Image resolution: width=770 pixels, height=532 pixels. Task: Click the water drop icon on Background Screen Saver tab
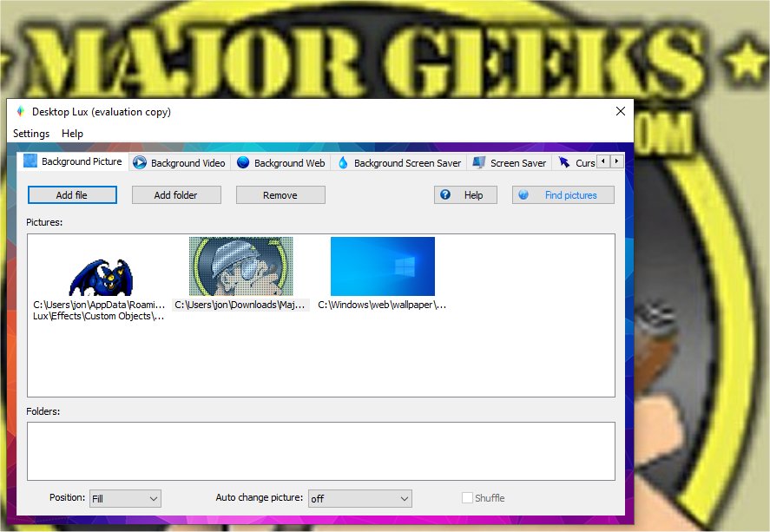tap(343, 162)
